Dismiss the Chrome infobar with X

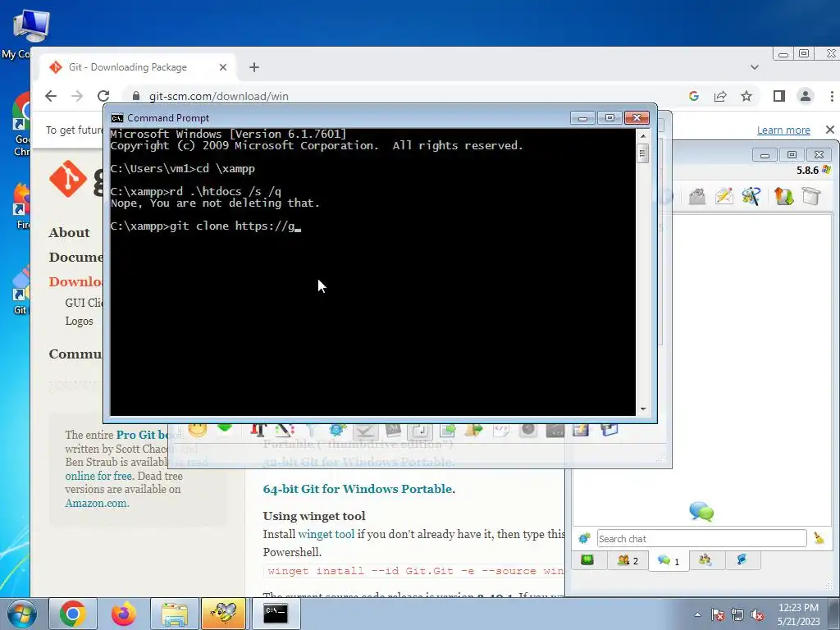click(830, 130)
